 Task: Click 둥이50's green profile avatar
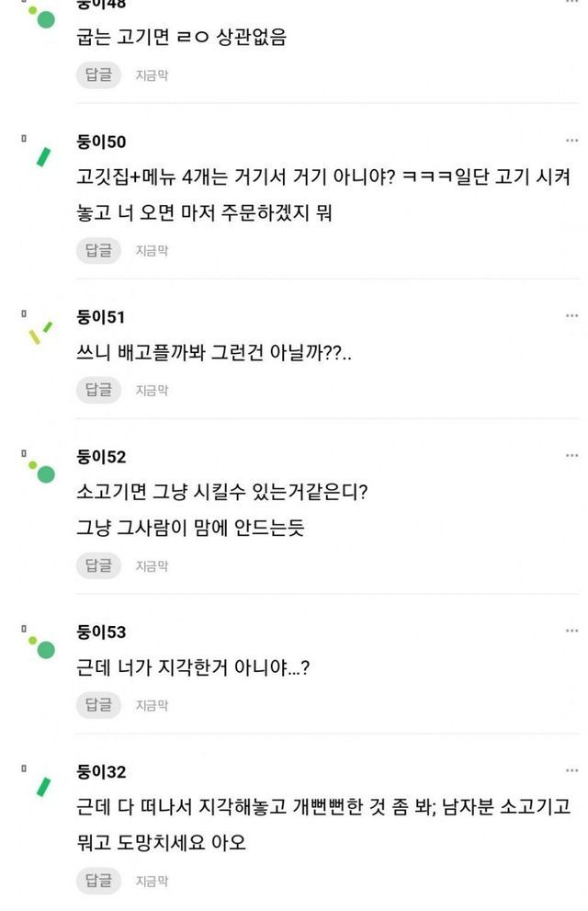[42, 157]
